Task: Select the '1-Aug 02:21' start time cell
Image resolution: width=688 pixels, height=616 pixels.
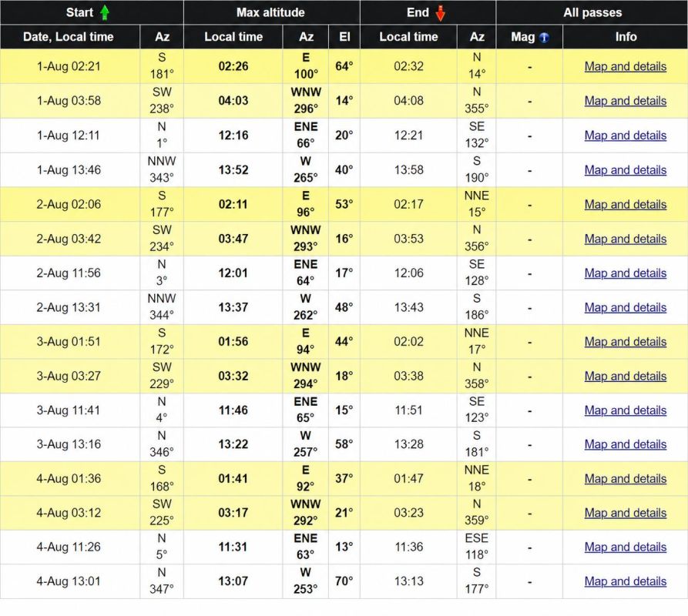Action: click(x=69, y=66)
